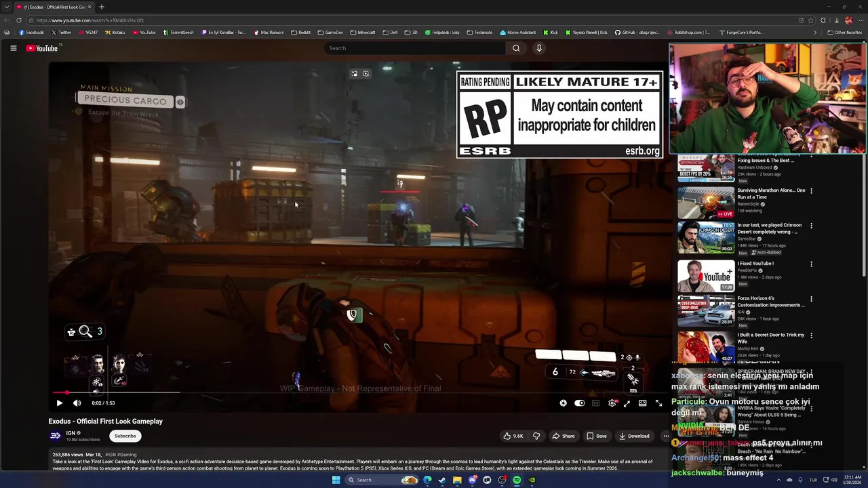
Task: Click the YouTube address bar URL
Action: coord(90,20)
